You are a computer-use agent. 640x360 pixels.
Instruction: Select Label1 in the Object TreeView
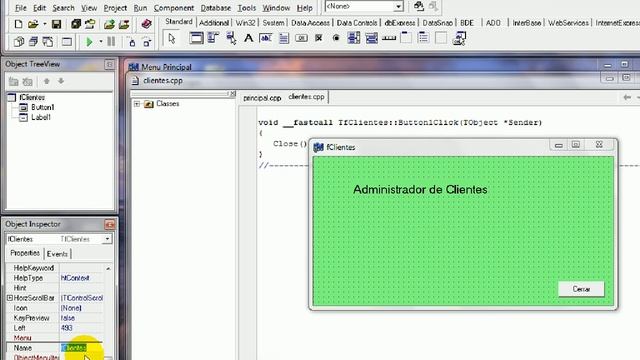(x=41, y=117)
